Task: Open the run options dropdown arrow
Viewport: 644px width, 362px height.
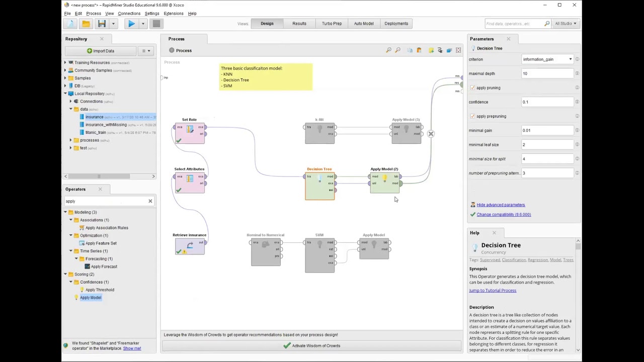Action: pyautogui.click(x=143, y=24)
